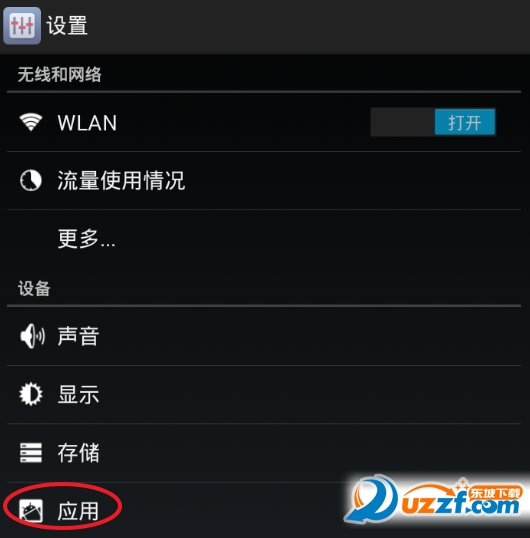Open the WLAN settings entry
The height and width of the screenshot is (538, 530).
[264, 122]
